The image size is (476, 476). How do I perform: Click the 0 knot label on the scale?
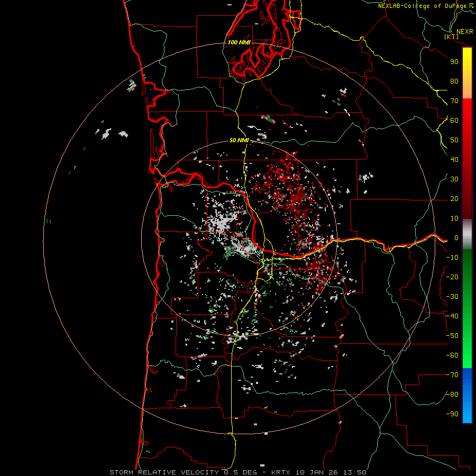456,238
